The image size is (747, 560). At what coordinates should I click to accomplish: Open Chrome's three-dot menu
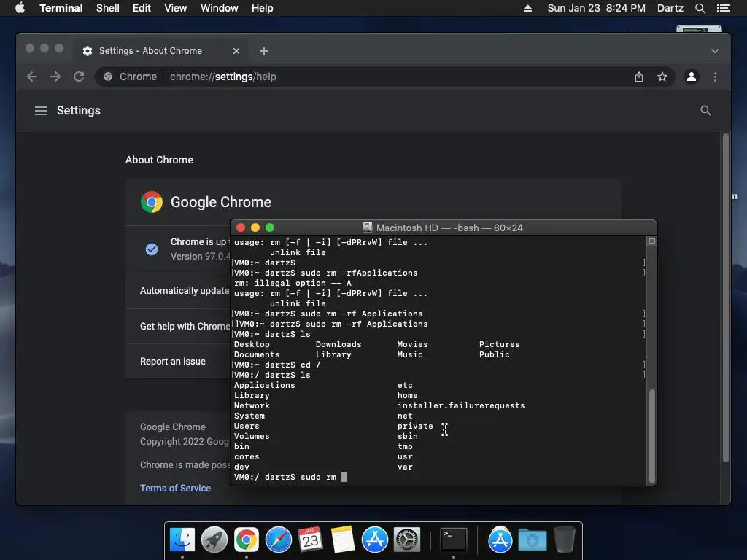click(x=715, y=77)
